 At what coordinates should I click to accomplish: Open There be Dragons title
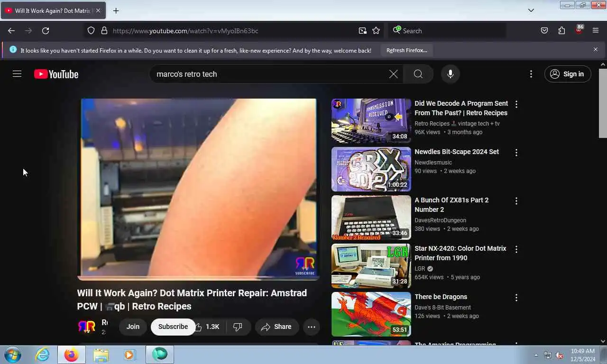click(441, 297)
